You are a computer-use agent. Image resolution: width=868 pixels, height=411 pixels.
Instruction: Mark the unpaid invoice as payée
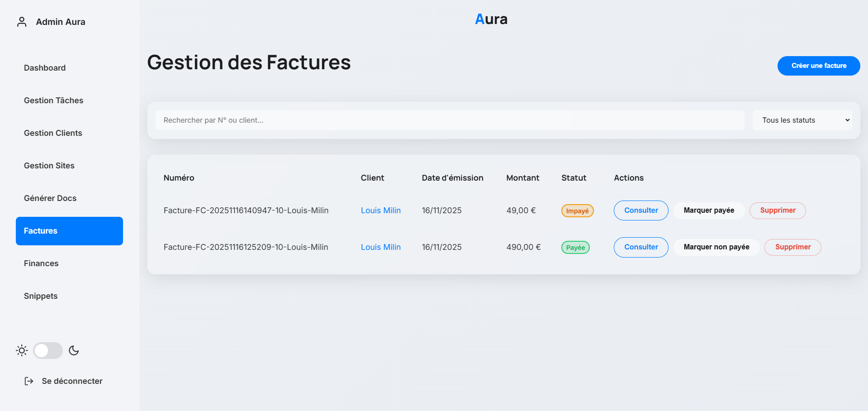click(708, 210)
